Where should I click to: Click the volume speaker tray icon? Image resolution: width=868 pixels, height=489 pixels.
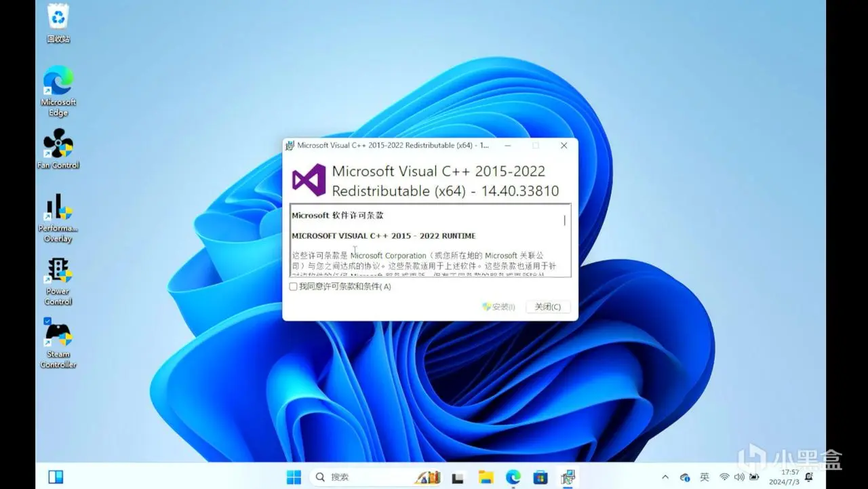click(x=739, y=477)
